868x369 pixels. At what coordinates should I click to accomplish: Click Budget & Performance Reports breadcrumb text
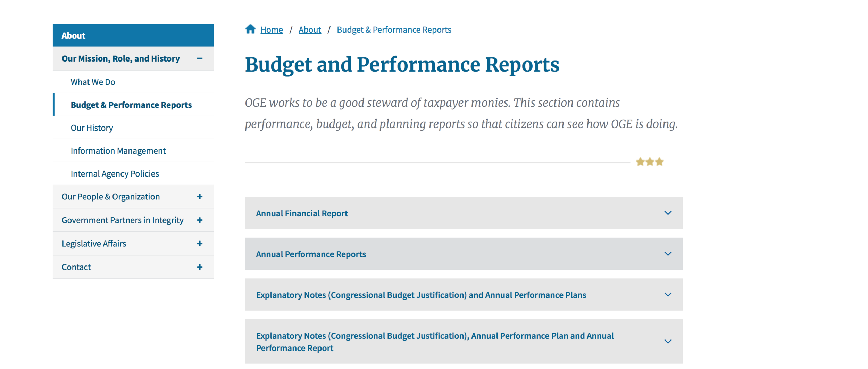pos(394,30)
